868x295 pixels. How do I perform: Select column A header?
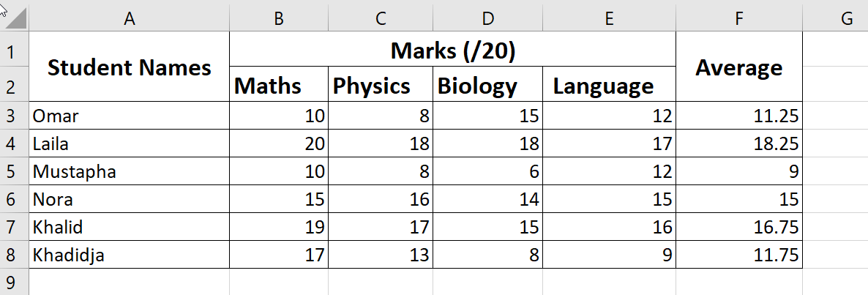point(130,20)
